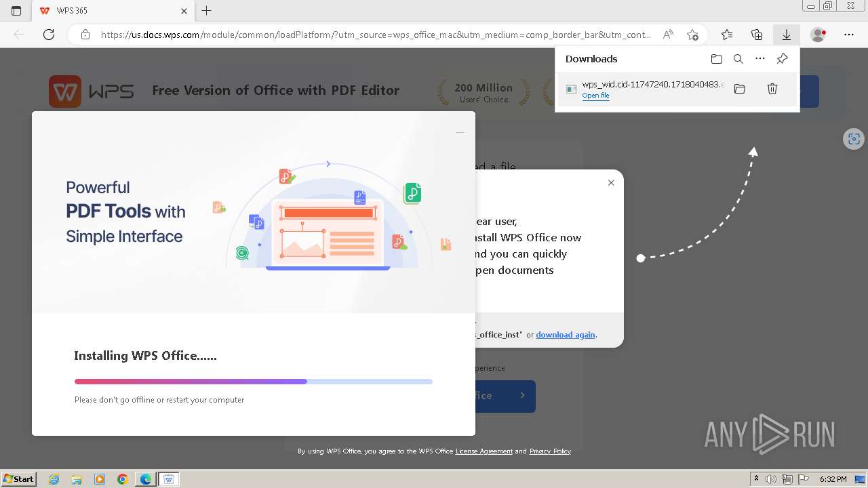Close the WPS 365 tab
Screen dimensions: 868x488
point(184,11)
